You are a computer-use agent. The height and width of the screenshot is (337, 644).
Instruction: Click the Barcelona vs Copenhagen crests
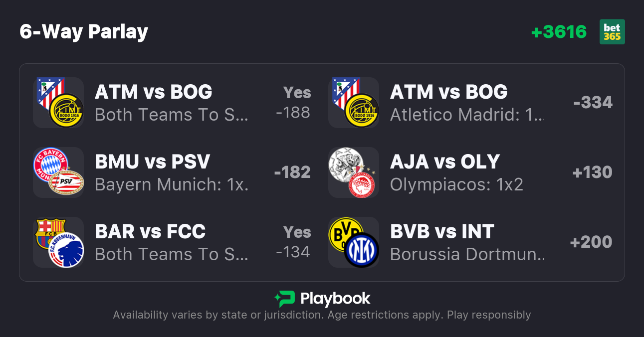(58, 242)
